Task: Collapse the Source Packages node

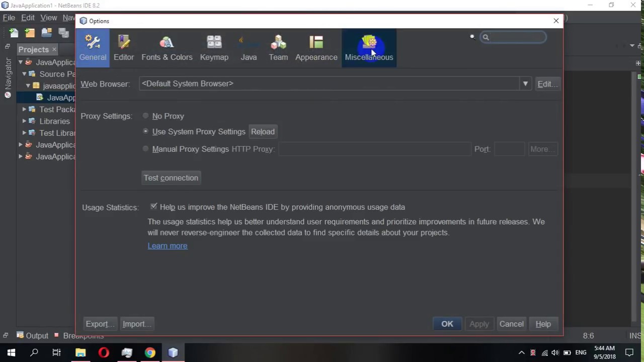Action: click(x=24, y=74)
